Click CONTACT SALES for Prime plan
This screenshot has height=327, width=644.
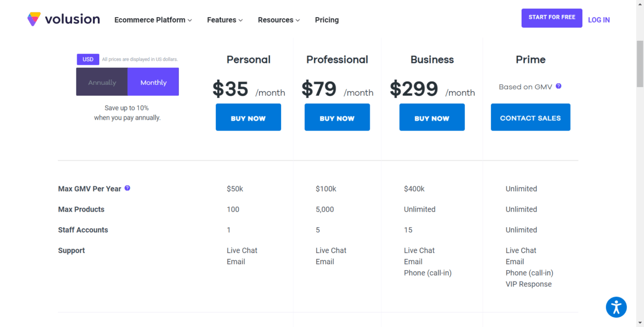pyautogui.click(x=530, y=118)
